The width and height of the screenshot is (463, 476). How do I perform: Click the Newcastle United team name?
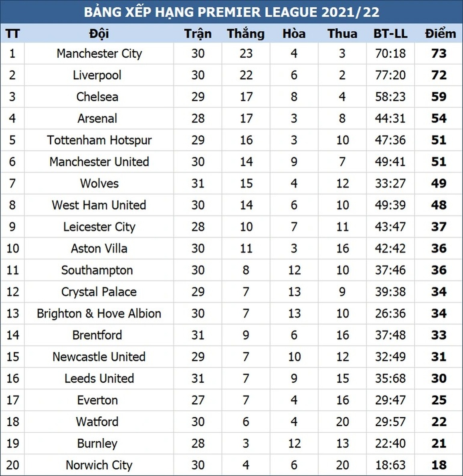pyautogui.click(x=99, y=357)
